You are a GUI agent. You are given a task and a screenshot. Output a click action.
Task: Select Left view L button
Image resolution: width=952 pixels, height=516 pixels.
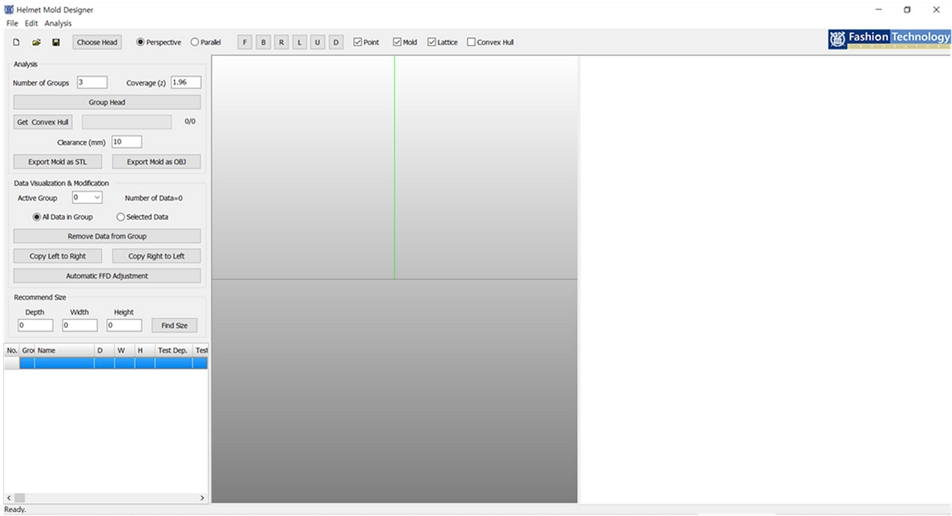(x=299, y=42)
